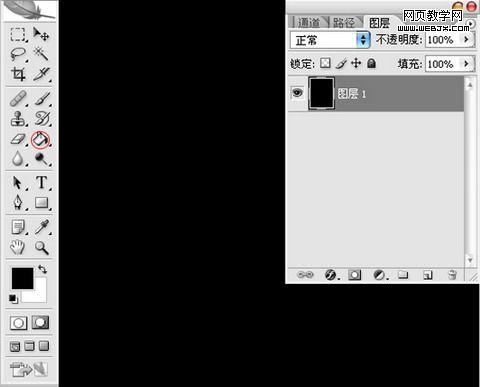The width and height of the screenshot is (480, 387).
Task: Select the Slice tool
Action: click(x=41, y=74)
